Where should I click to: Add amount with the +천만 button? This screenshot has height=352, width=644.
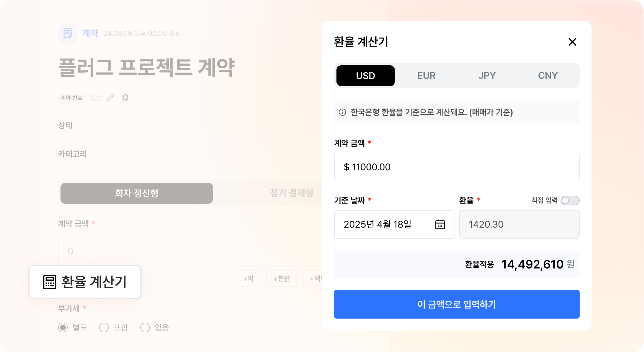coord(282,279)
